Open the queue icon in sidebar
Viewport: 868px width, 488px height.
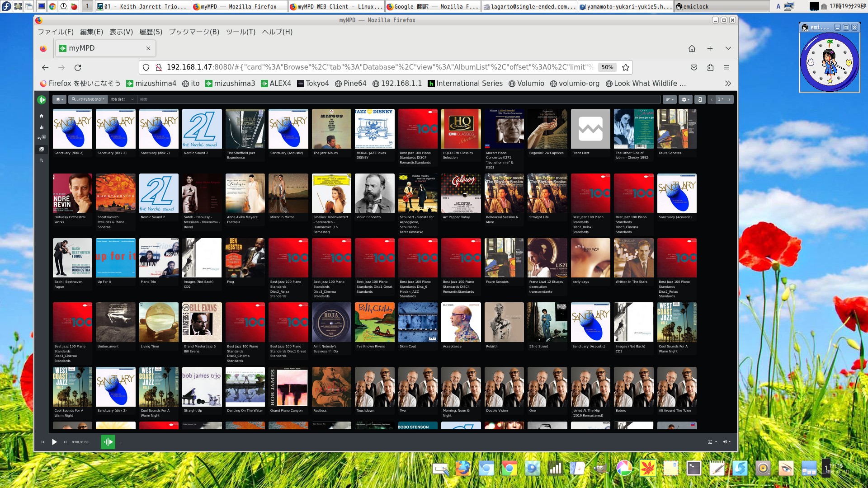pos(41,138)
